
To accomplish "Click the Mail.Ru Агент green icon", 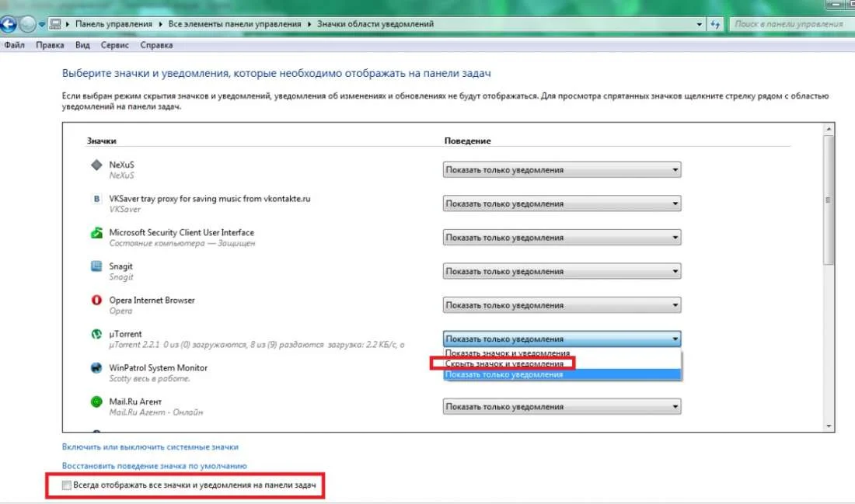I will tap(96, 401).
